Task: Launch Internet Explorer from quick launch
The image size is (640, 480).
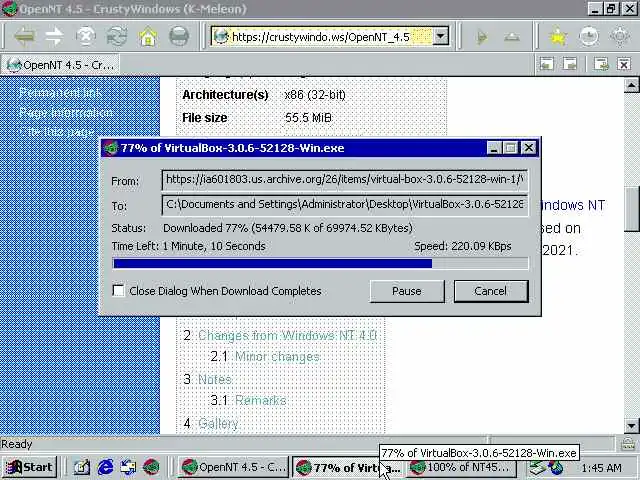Action: click(x=105, y=467)
